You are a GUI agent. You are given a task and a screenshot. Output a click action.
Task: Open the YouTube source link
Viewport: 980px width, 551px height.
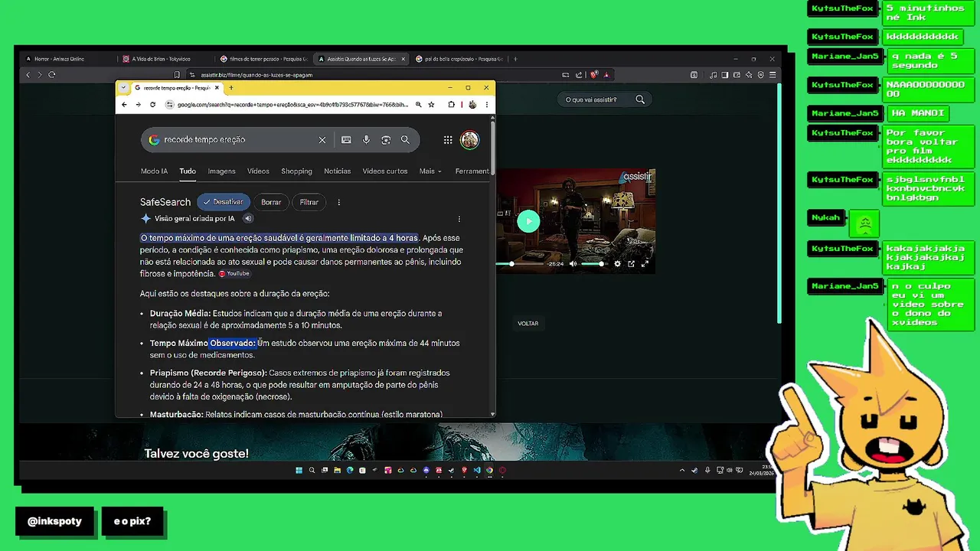click(234, 274)
